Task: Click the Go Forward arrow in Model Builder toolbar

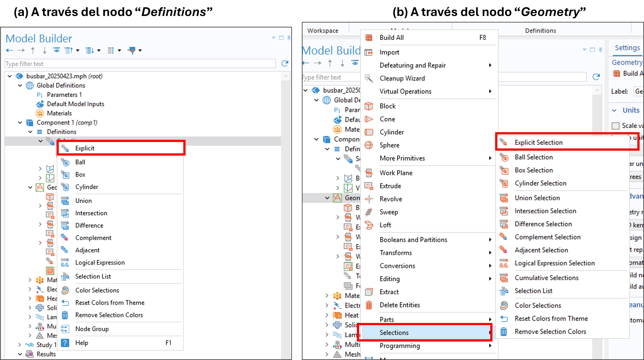Action: [x=21, y=50]
